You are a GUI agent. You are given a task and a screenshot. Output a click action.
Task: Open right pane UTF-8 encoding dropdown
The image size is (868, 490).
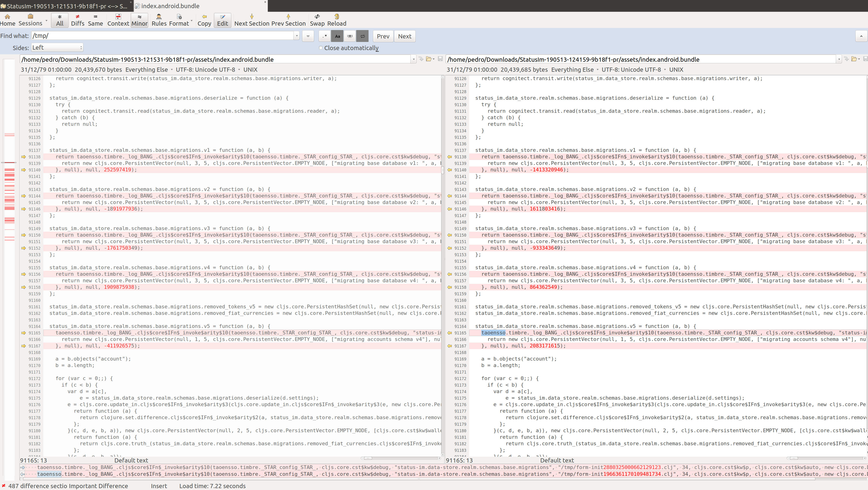[x=634, y=69]
